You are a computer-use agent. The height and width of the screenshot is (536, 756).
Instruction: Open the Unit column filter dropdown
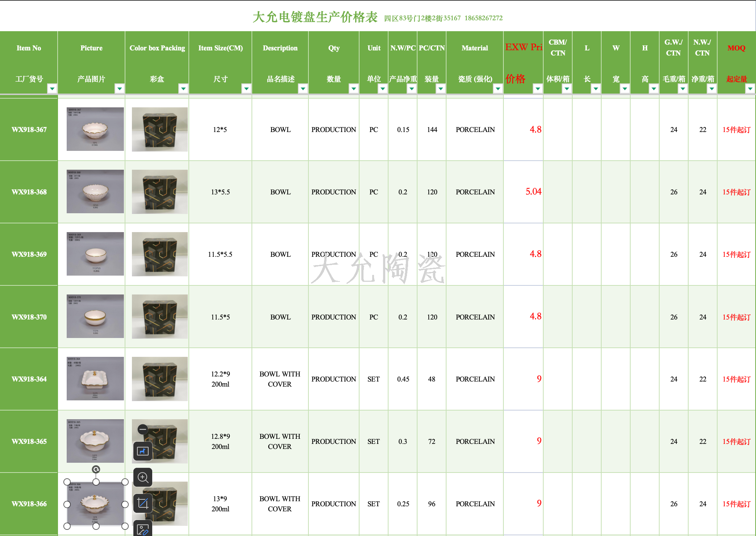382,88
